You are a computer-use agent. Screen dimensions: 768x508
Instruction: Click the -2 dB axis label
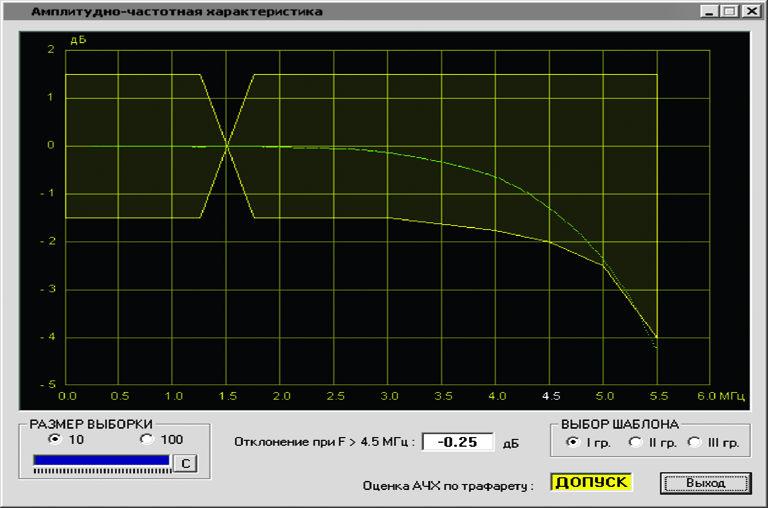[x=48, y=241]
